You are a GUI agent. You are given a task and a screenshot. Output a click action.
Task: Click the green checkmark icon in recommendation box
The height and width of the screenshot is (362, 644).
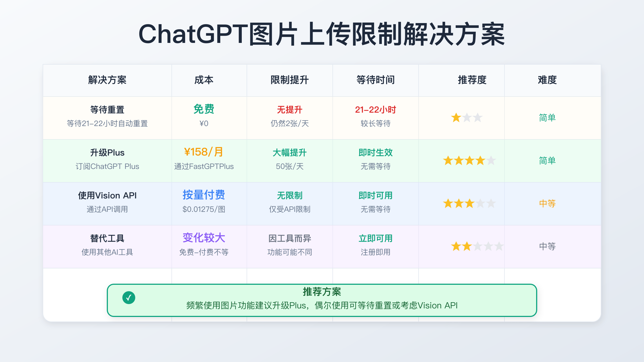[129, 298]
